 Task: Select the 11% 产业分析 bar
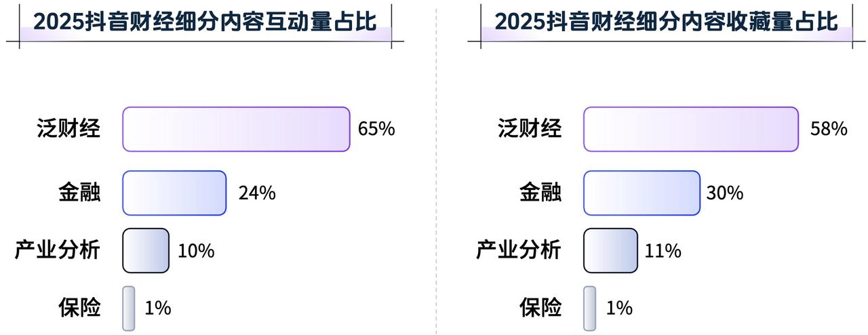pyautogui.click(x=610, y=250)
